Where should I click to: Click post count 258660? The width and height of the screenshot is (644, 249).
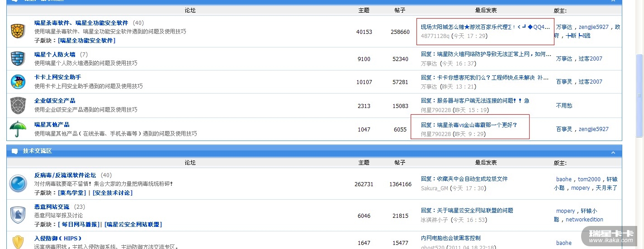tap(400, 32)
